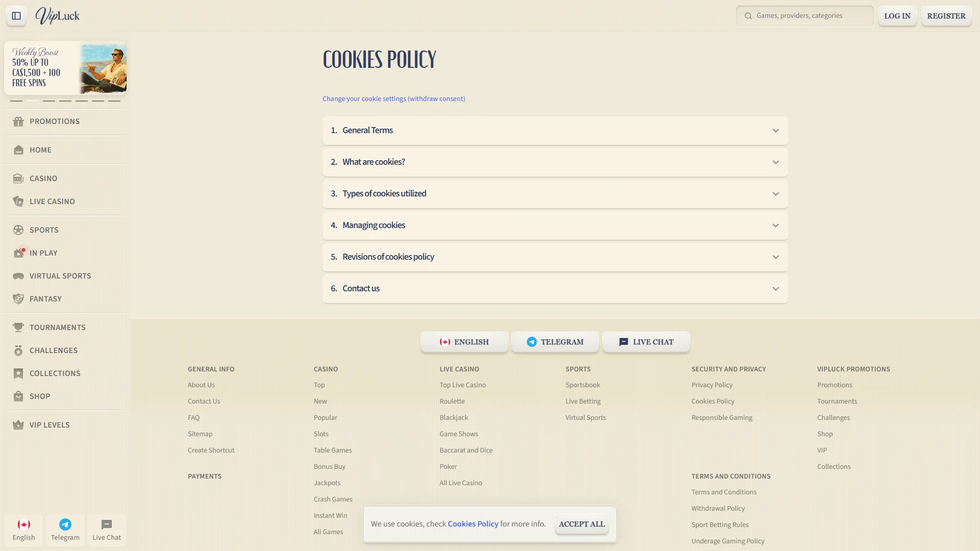Select the last promo carousel indicator
980x551 pixels.
point(114,101)
